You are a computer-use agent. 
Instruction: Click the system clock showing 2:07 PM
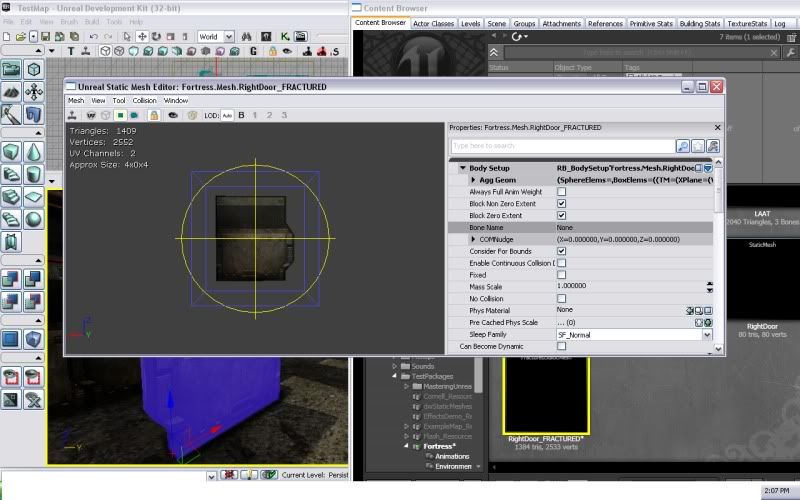[x=777, y=491]
